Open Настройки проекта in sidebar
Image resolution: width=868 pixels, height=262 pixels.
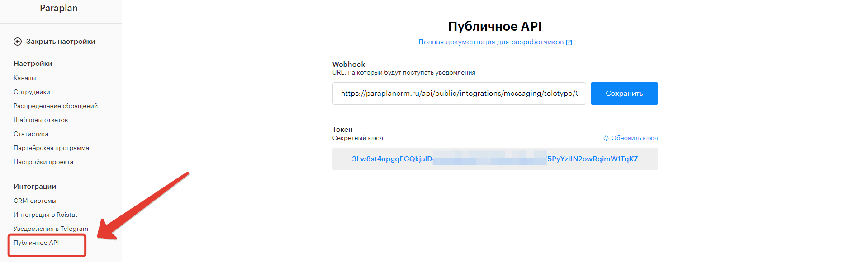pyautogui.click(x=43, y=162)
